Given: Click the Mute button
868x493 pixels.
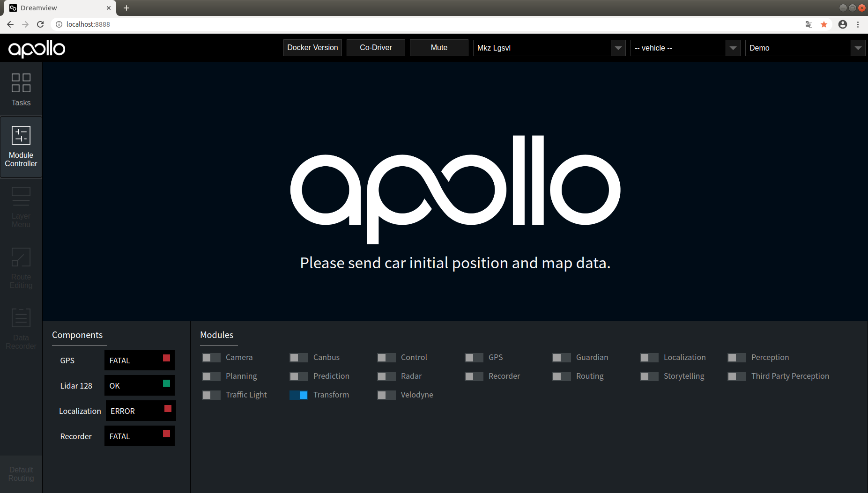Looking at the screenshot, I should tap(439, 48).
